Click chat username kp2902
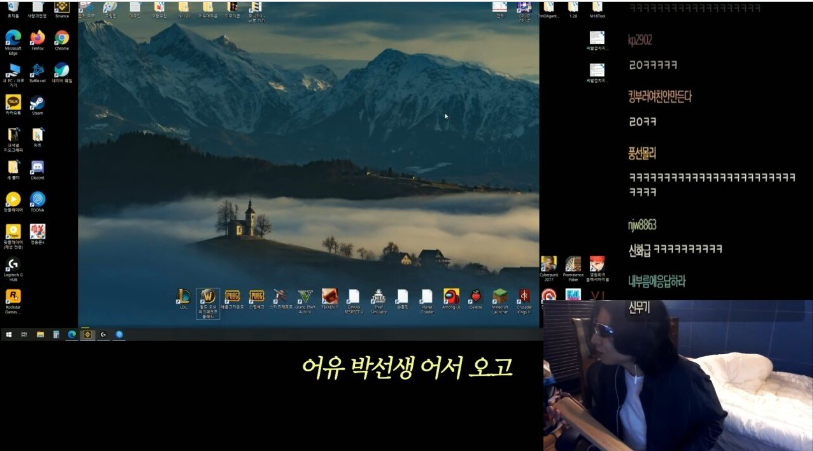The width and height of the screenshot is (813, 451). point(640,40)
